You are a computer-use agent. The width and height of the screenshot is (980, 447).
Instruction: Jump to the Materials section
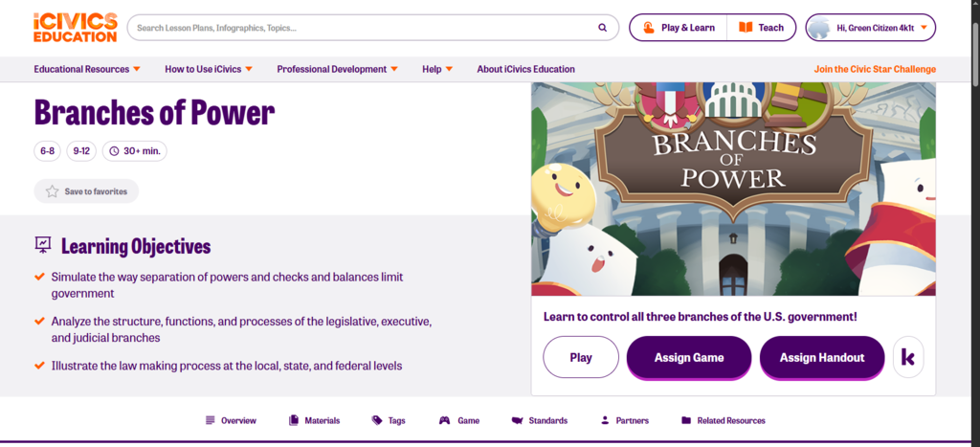pyautogui.click(x=314, y=421)
